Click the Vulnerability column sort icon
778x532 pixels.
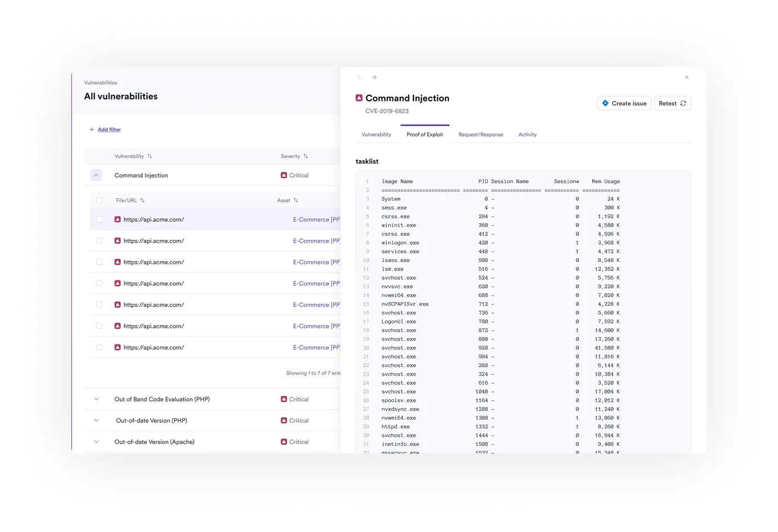tap(149, 156)
